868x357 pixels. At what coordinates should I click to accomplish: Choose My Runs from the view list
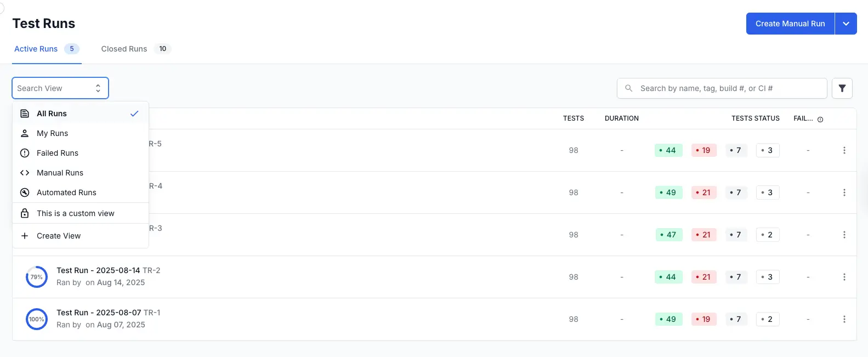(53, 133)
